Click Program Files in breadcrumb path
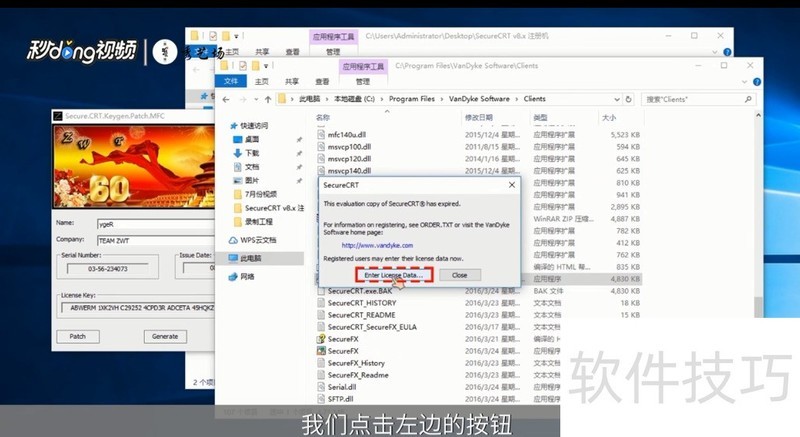 pos(412,99)
